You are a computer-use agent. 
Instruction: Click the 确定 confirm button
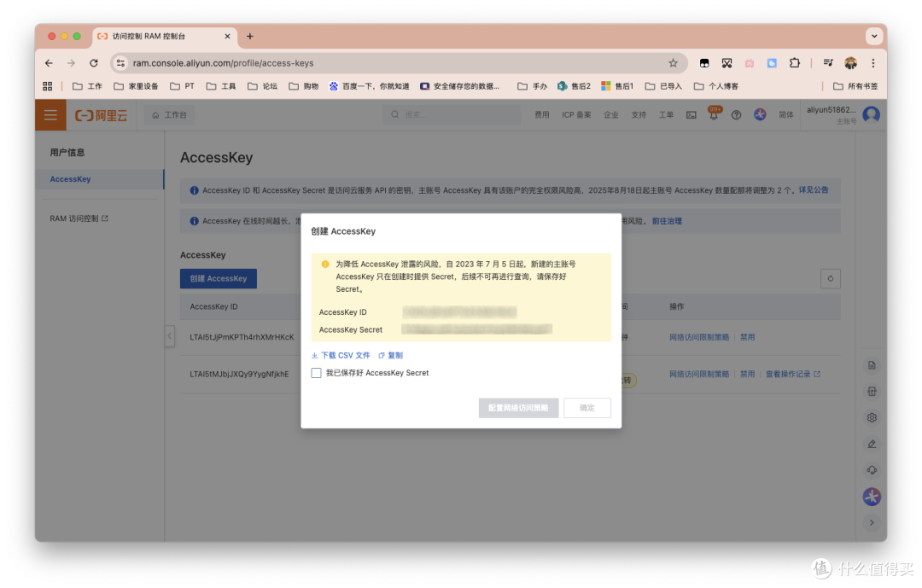point(586,407)
